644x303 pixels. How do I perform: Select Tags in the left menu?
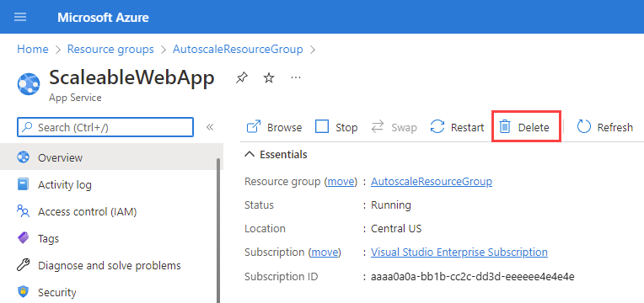point(48,239)
